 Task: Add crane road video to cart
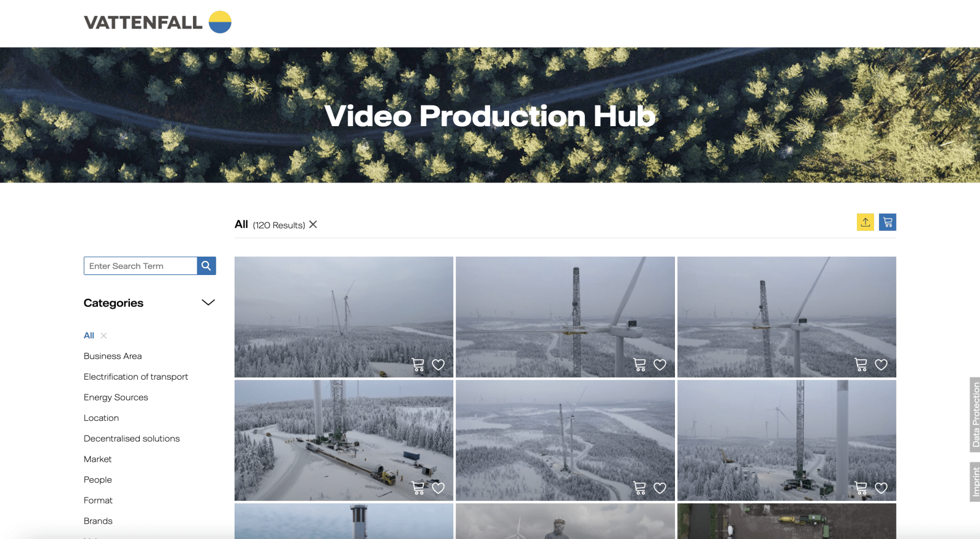(418, 488)
